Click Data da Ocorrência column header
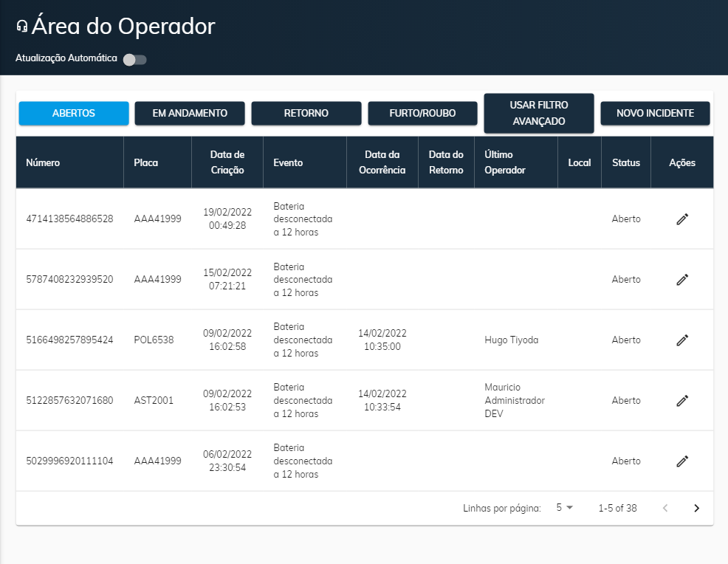 pyautogui.click(x=382, y=162)
